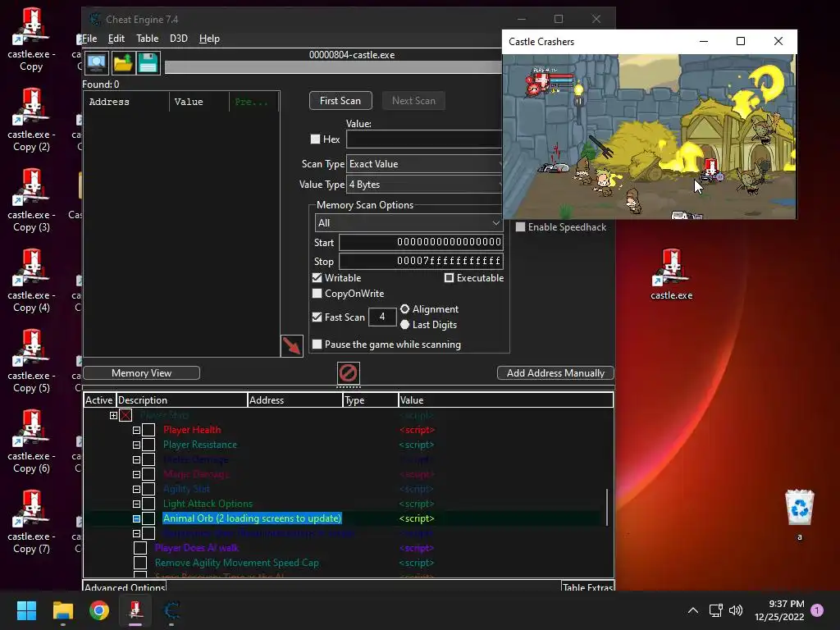This screenshot has height=630, width=840.
Task: Click the address list vertical scrollbar
Action: tap(607, 506)
